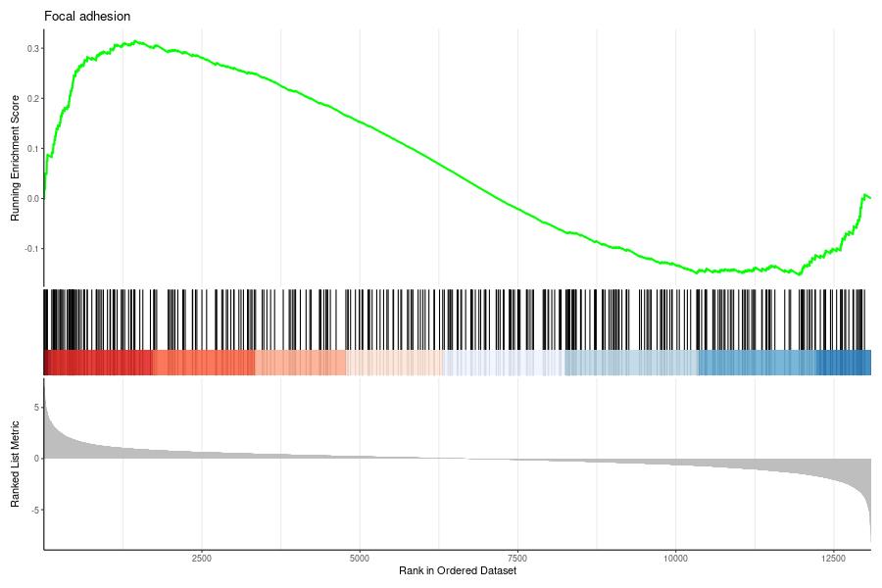Screen dimensions: 882x588
Task: Click the 0.3 tick on enrichment axis
Action: [33, 49]
